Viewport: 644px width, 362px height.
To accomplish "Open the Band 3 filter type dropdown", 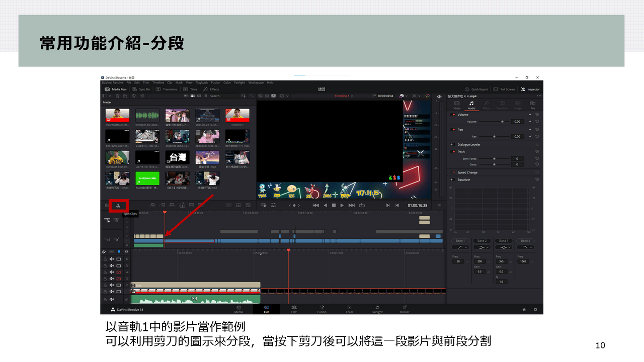I will (503, 247).
